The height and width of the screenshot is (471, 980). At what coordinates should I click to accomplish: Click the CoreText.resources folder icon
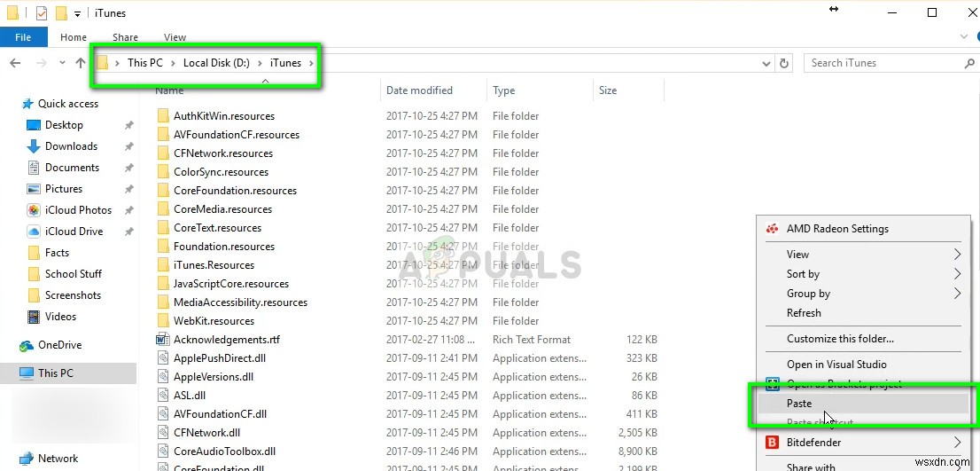tap(163, 228)
